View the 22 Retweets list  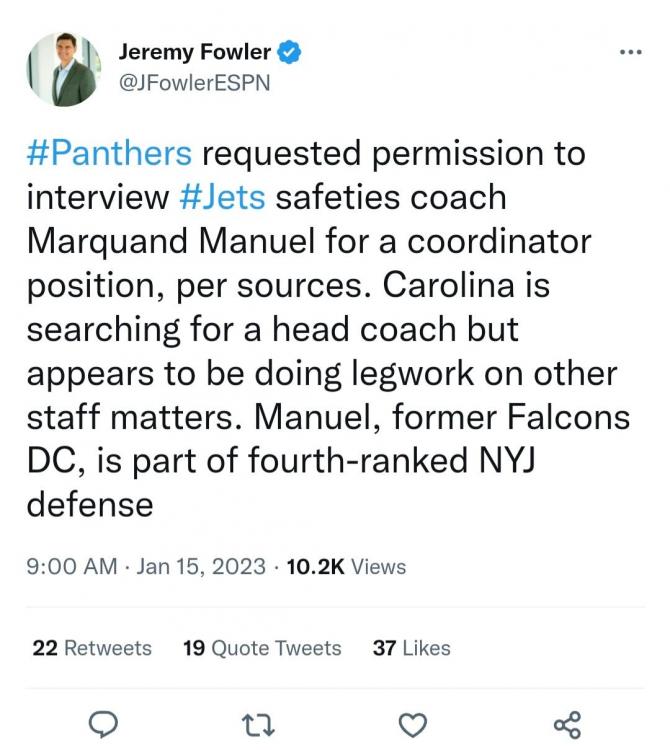tap(92, 648)
